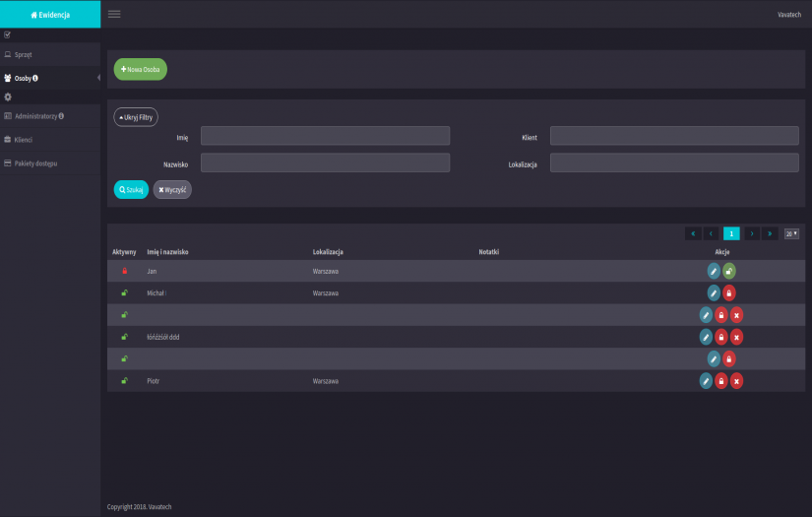Collapse the sidebar using the arrow beside Osoby
Screen dimensions: 812x517
click(98, 78)
